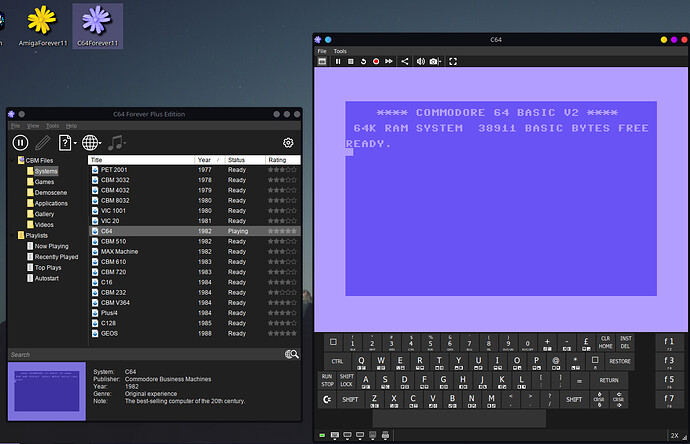Viewport: 690px width, 444px height.
Task: Sort list by Year column header
Action: pyautogui.click(x=209, y=160)
